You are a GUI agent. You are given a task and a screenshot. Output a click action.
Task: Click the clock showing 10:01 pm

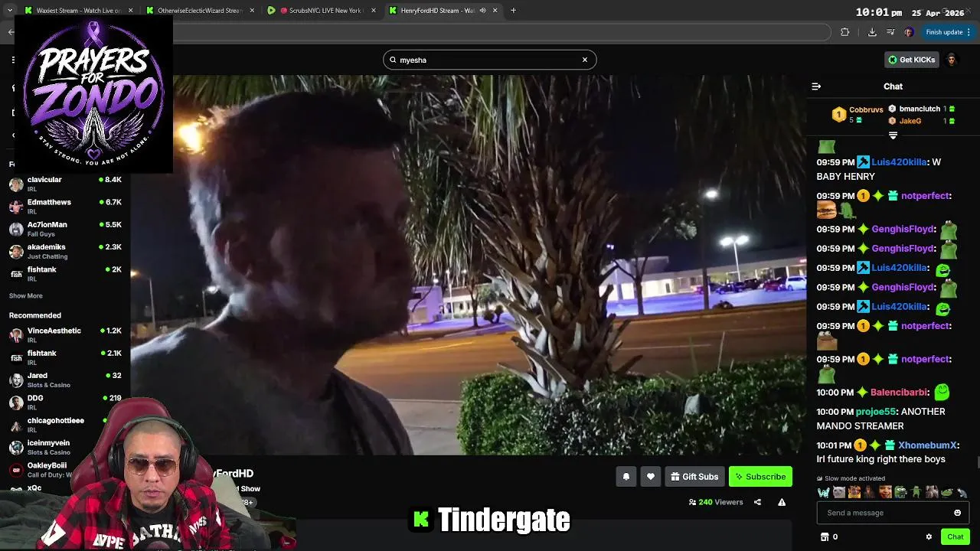878,12
